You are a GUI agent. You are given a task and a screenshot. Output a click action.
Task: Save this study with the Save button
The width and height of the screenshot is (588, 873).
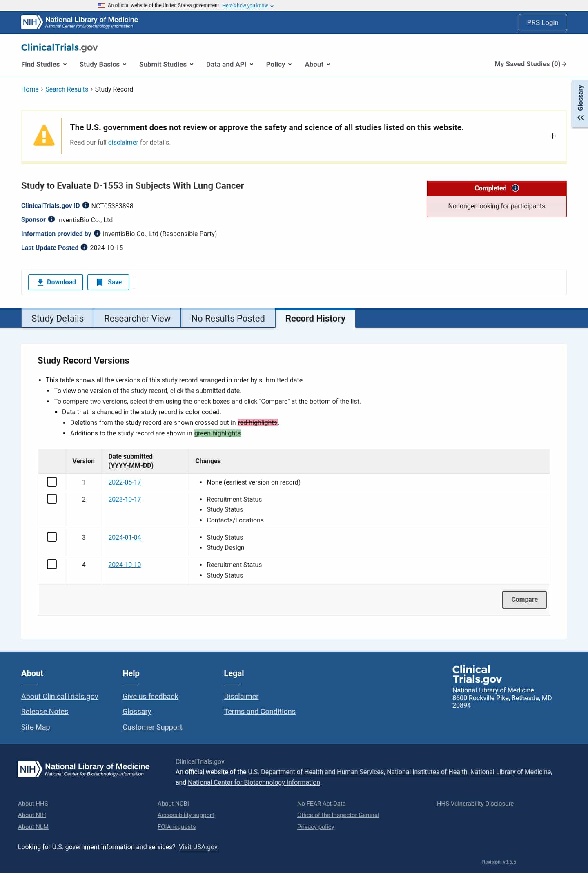coord(108,282)
